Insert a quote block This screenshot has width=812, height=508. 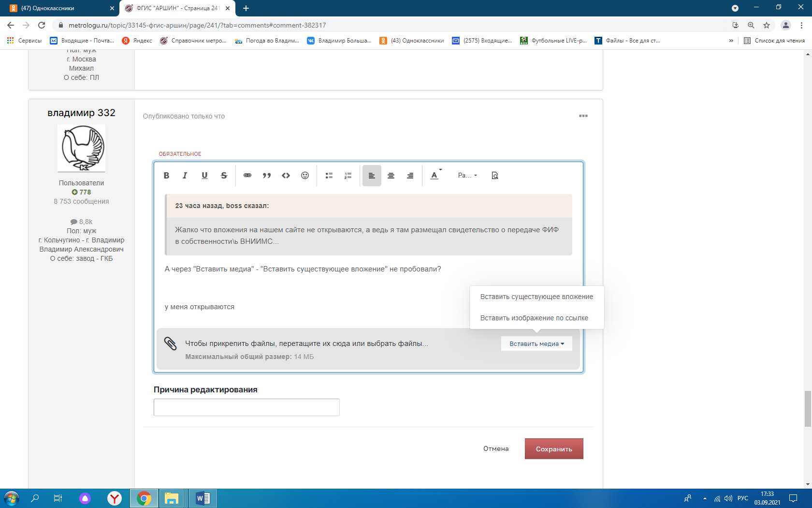click(x=267, y=176)
